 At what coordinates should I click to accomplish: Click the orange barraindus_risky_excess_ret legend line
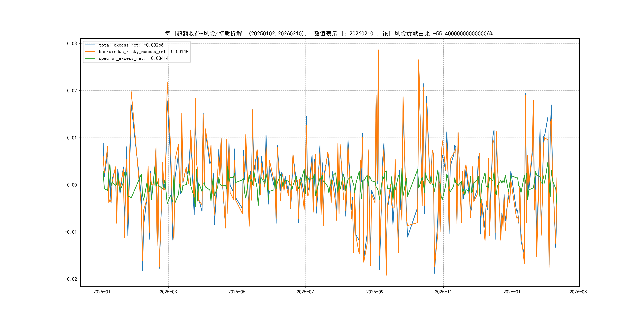90,52
